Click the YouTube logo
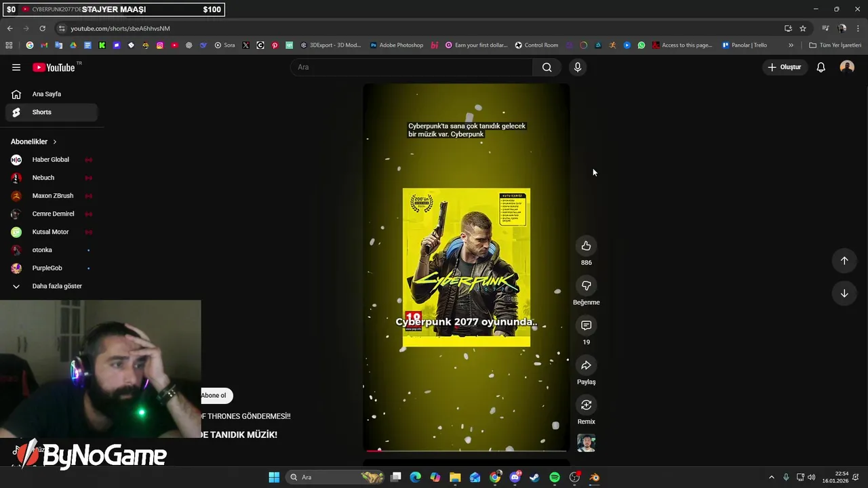 point(54,67)
